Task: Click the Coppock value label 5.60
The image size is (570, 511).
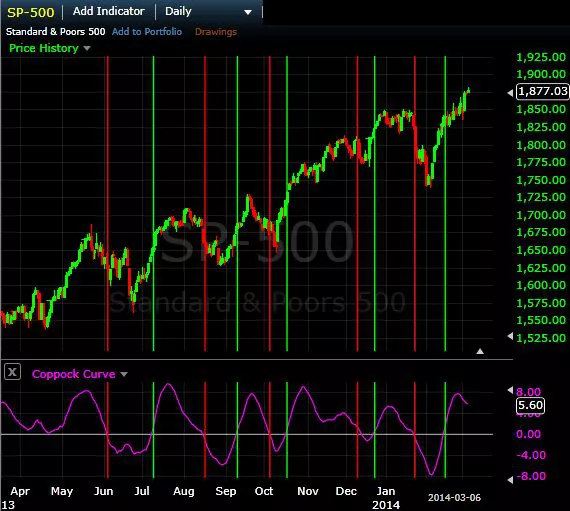Action: tap(530, 405)
